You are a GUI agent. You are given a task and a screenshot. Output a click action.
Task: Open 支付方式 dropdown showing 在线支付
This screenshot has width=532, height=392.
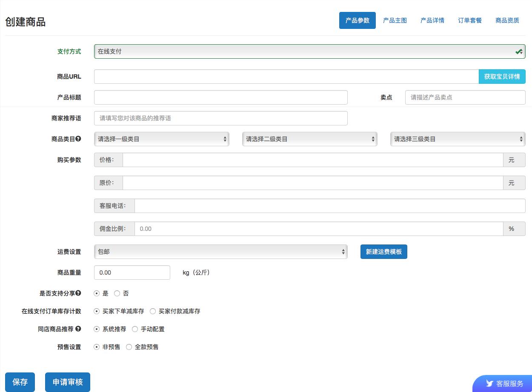pos(309,51)
